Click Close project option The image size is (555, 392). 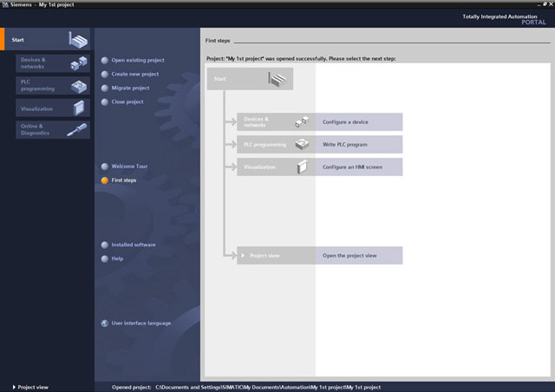click(127, 102)
